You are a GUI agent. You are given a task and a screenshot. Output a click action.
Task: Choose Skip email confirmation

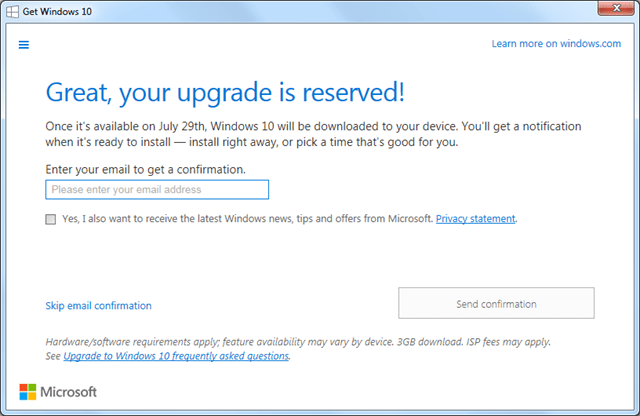[98, 306]
